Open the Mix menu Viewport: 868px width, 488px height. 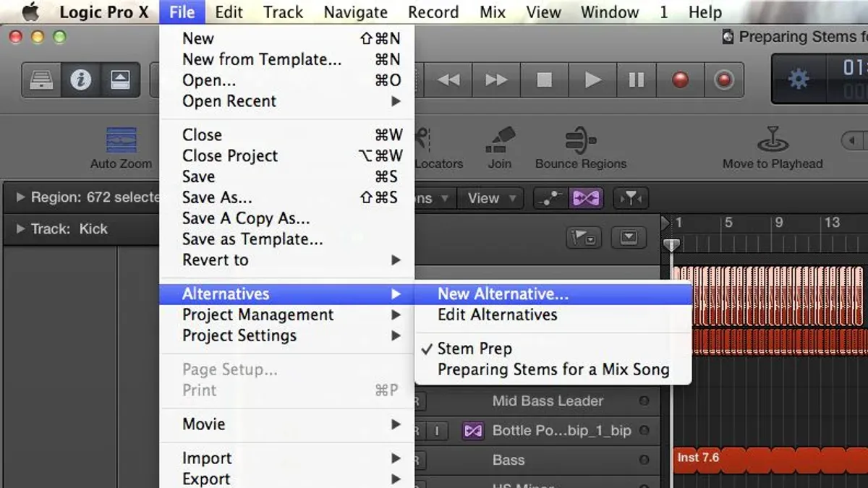coord(493,12)
